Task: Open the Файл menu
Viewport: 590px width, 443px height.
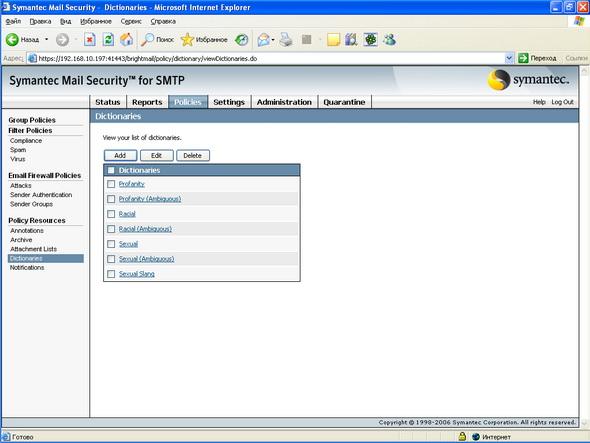Action: 13,21
